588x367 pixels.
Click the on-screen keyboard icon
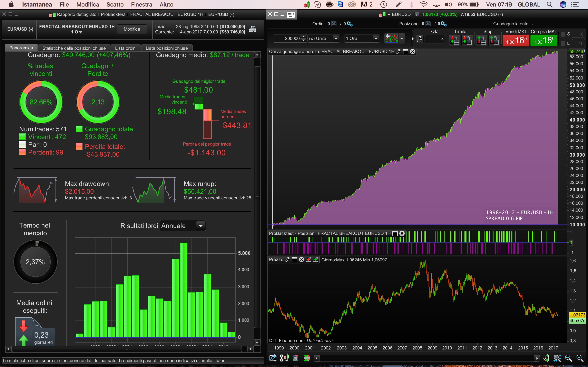(x=291, y=14)
